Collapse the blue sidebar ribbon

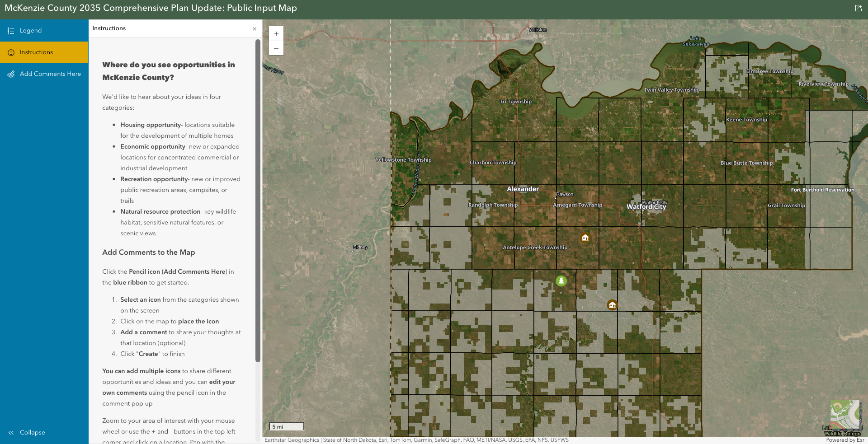(x=26, y=432)
